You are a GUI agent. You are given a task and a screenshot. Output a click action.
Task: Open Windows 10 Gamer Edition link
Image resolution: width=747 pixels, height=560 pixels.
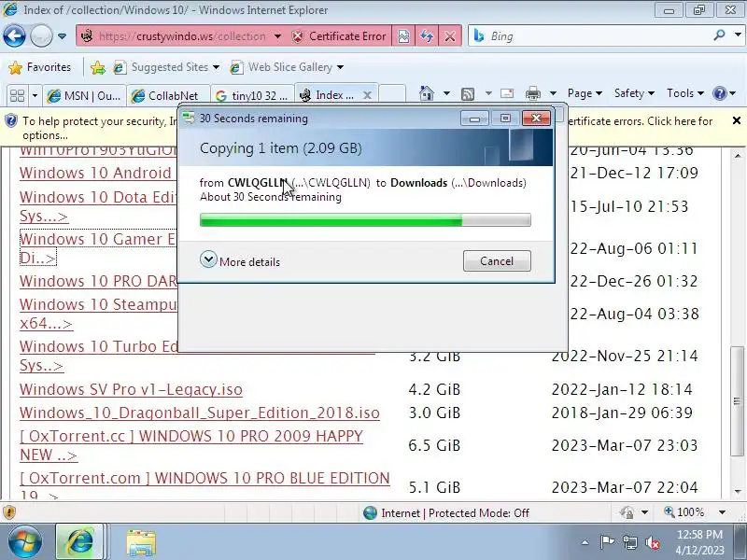point(98,248)
